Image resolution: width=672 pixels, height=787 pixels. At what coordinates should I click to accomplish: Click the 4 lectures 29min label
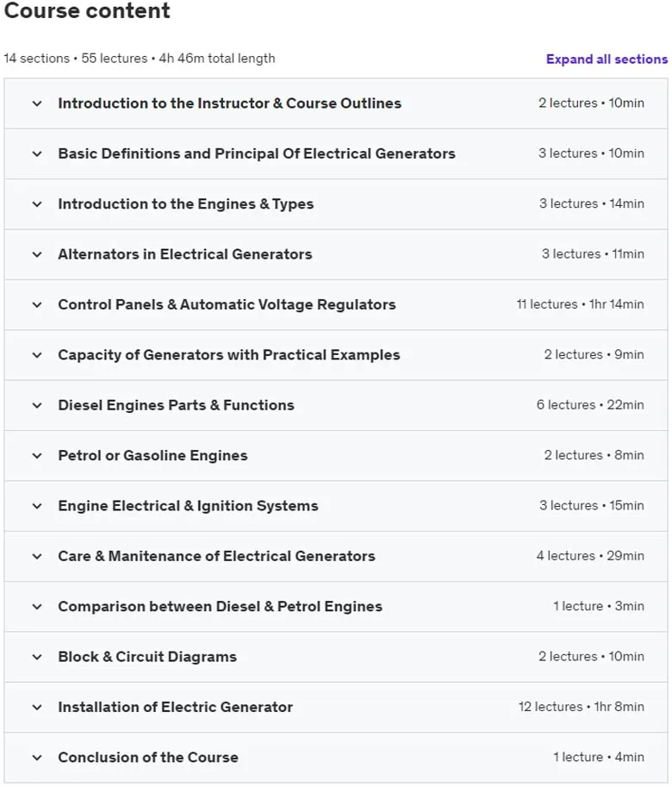click(x=590, y=556)
